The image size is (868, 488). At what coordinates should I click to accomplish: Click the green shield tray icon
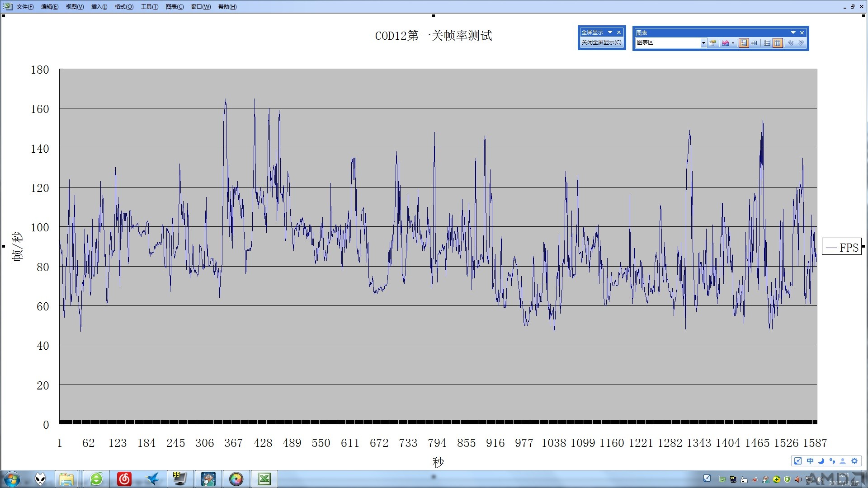787,479
